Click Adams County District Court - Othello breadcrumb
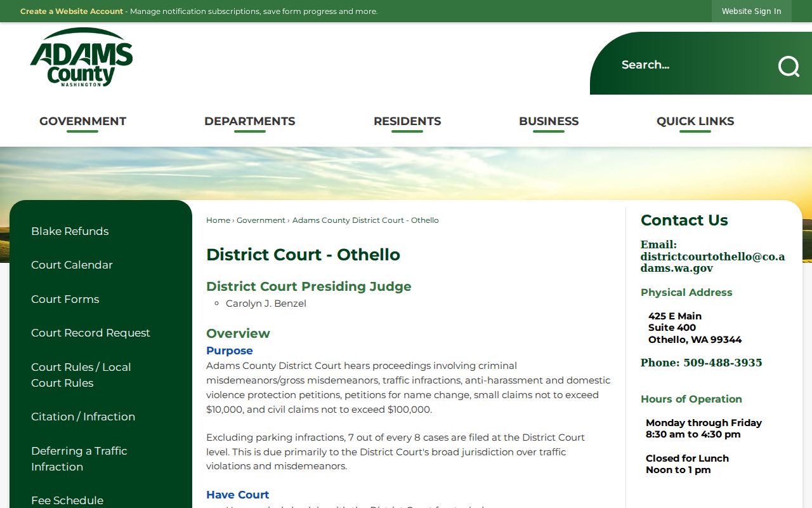 [365, 220]
